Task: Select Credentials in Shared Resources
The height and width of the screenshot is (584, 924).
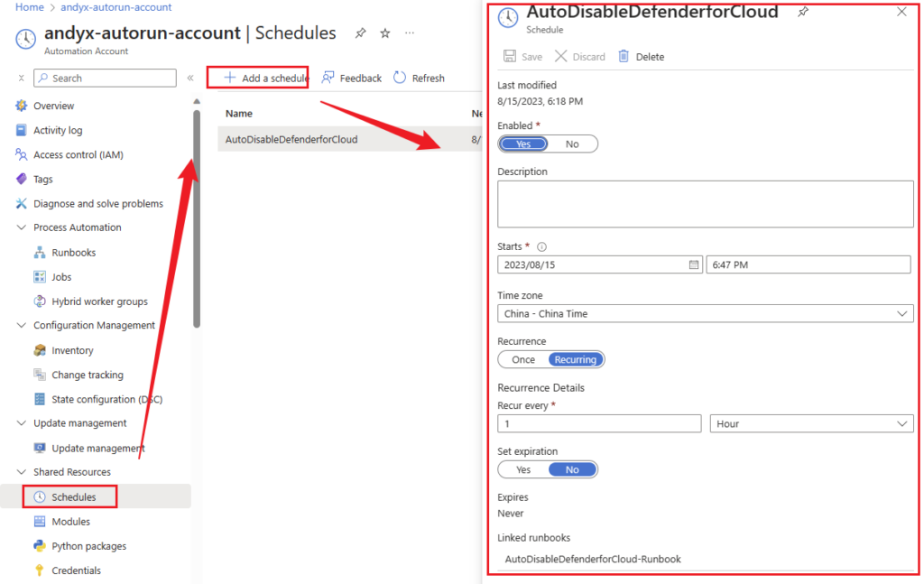Action: coord(79,570)
